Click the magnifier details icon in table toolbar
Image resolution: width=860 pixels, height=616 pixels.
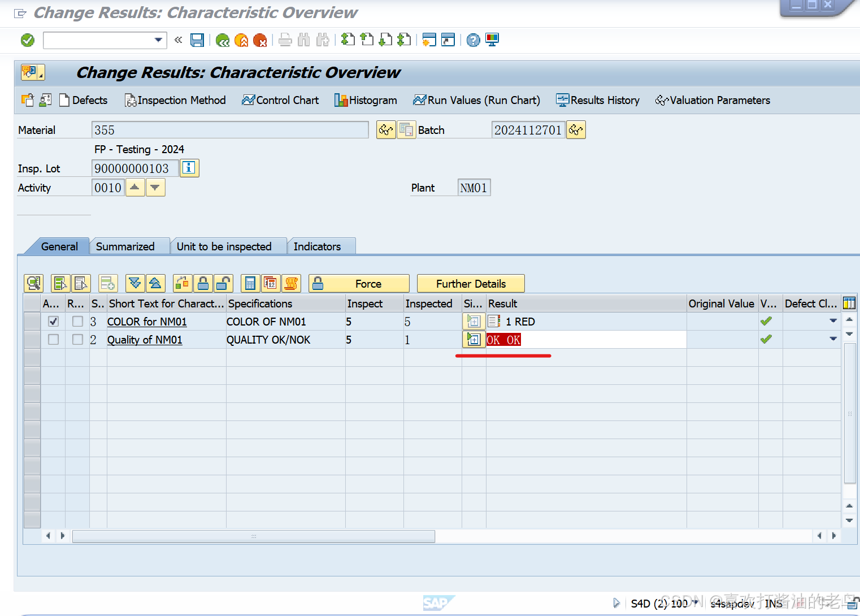[x=33, y=283]
